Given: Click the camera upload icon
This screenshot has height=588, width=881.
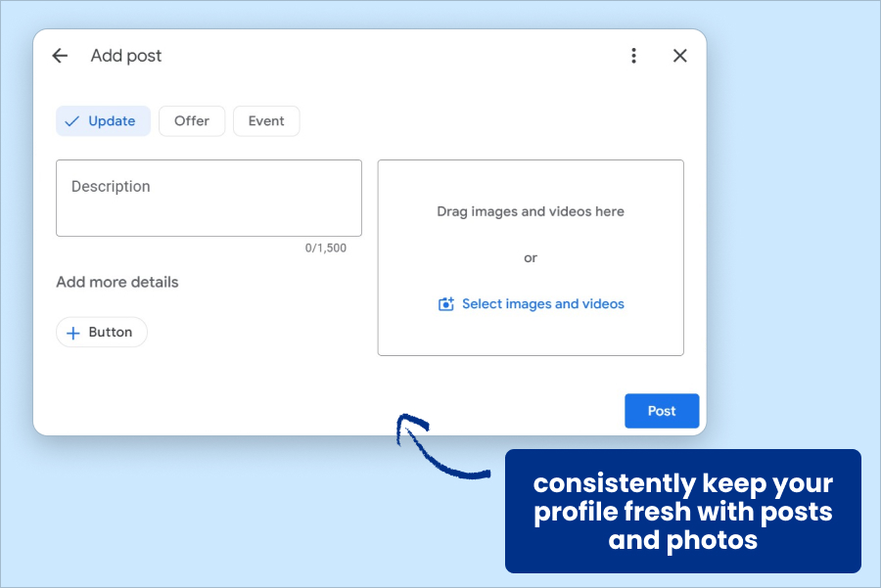Looking at the screenshot, I should [x=446, y=304].
